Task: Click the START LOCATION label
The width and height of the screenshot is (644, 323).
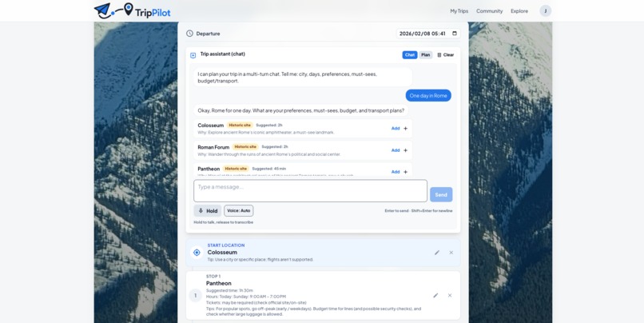Action: 226,245
